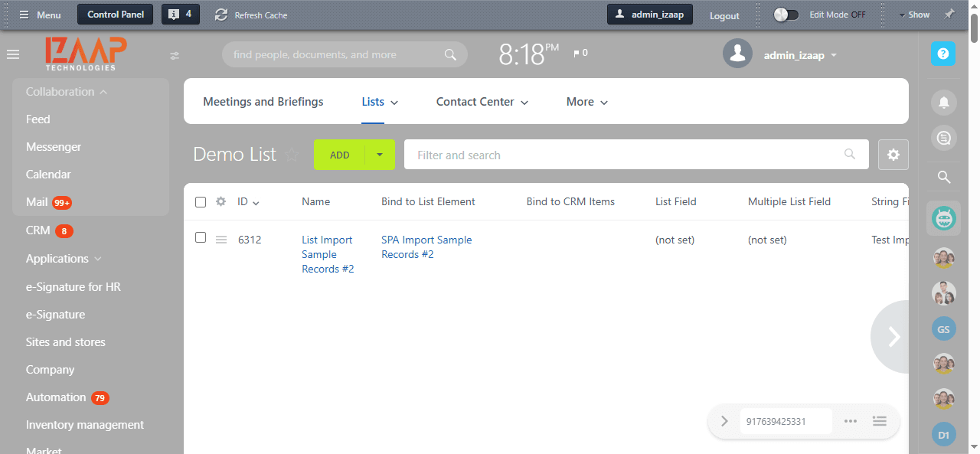Expand the More menu
The image size is (980, 454).
tap(586, 102)
